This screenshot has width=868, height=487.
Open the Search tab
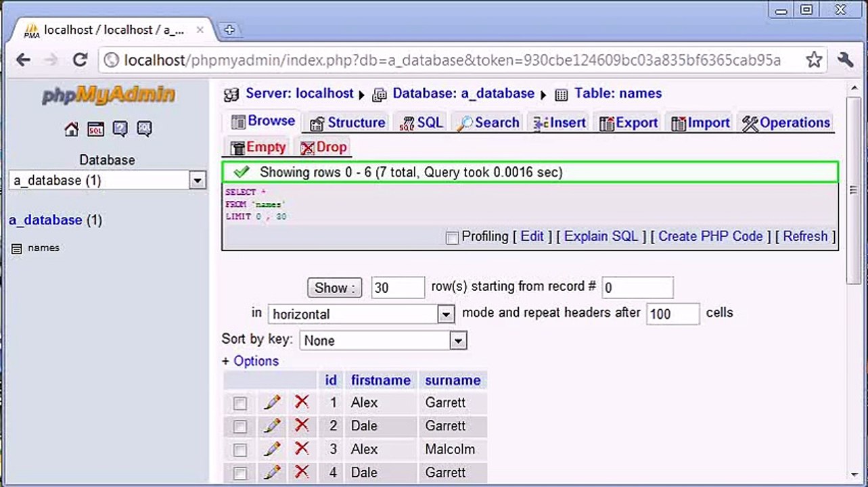pyautogui.click(x=488, y=123)
